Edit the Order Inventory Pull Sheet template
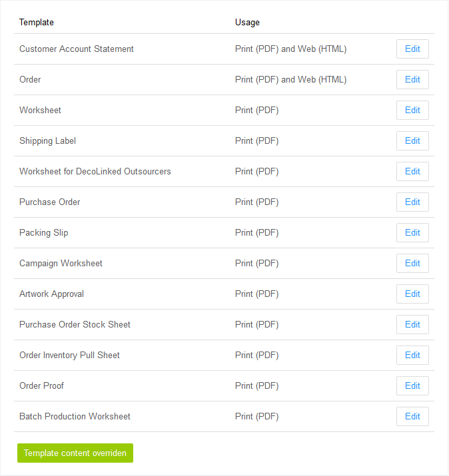Screen dimensions: 449x476 click(412, 356)
